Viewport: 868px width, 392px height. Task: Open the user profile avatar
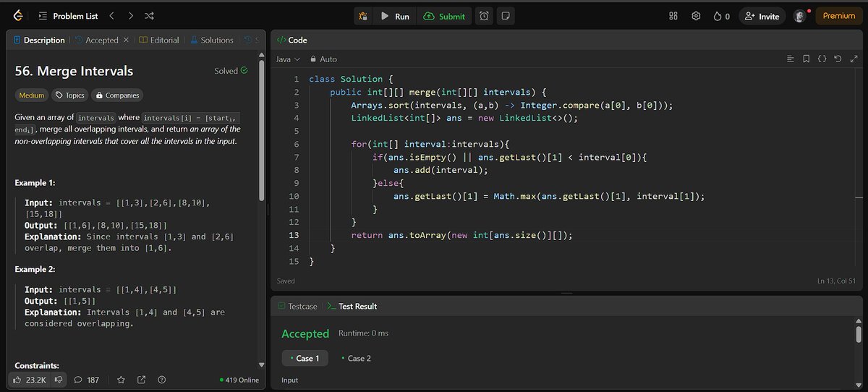coord(799,16)
